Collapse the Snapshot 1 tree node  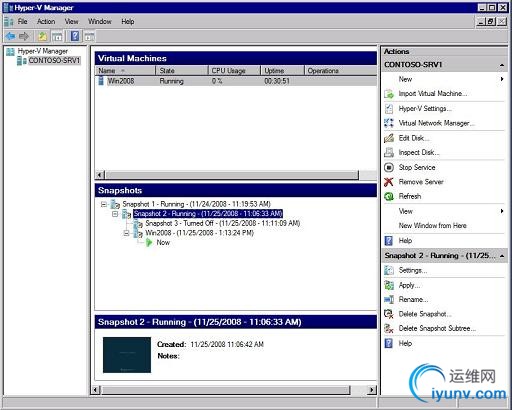point(104,204)
